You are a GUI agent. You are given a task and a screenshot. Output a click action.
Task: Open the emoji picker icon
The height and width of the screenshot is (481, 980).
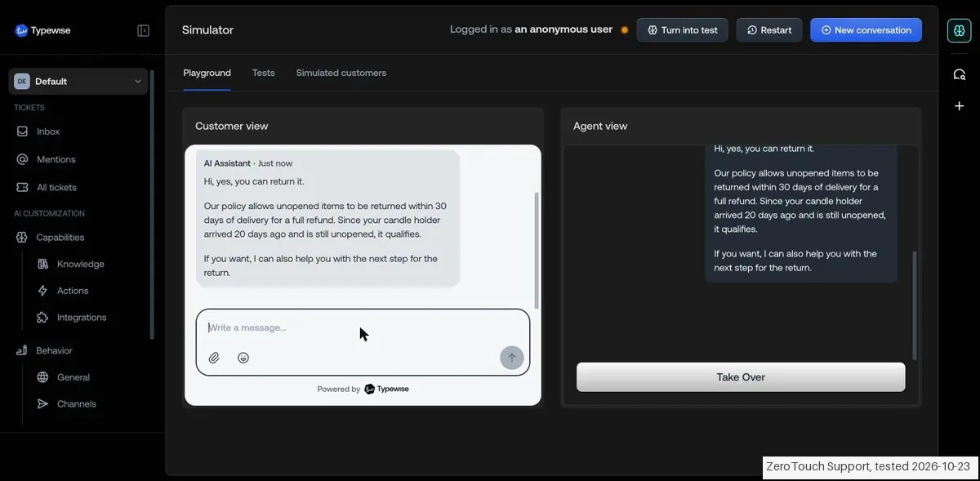tap(243, 358)
